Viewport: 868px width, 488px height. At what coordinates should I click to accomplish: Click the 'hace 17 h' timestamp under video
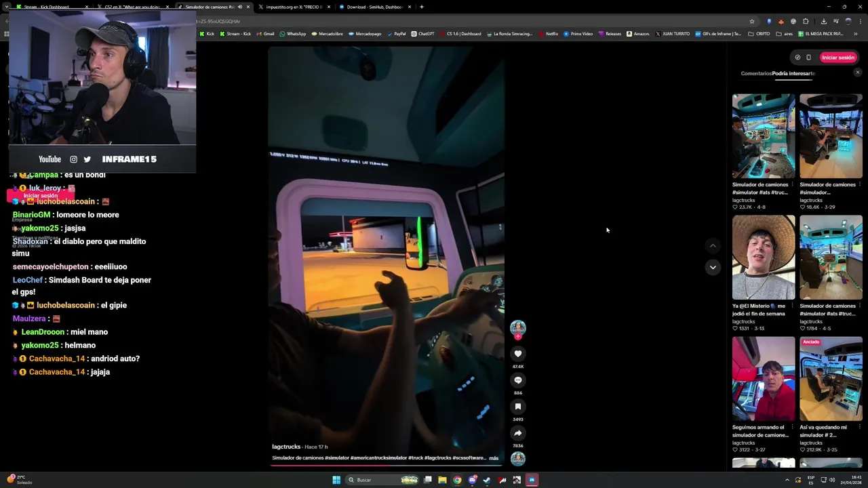click(x=316, y=447)
